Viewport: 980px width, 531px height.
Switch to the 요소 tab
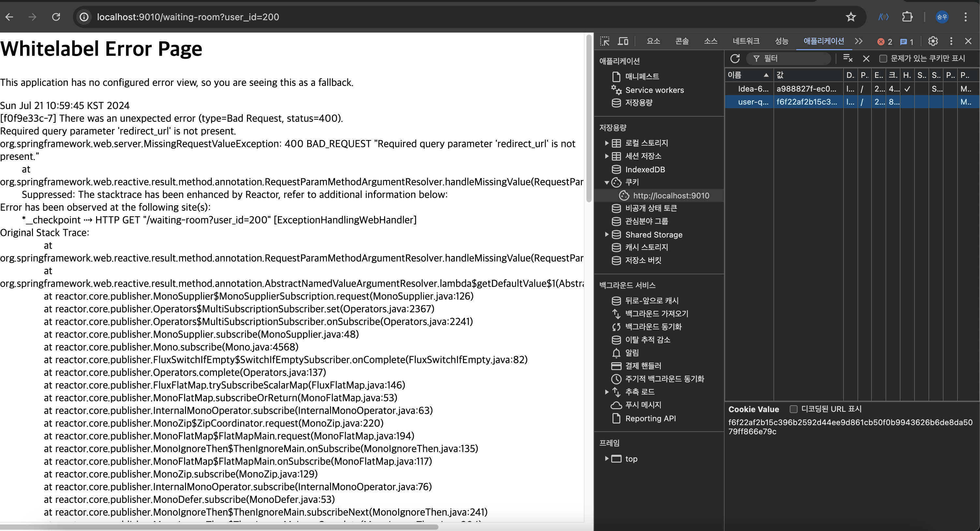(653, 41)
